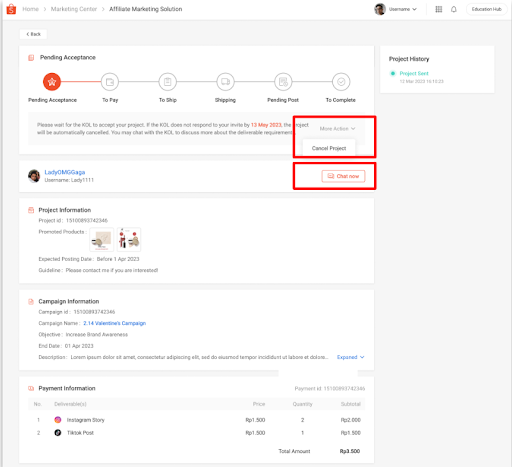
Task: Click the Instagram Story icon
Action: 58,420
